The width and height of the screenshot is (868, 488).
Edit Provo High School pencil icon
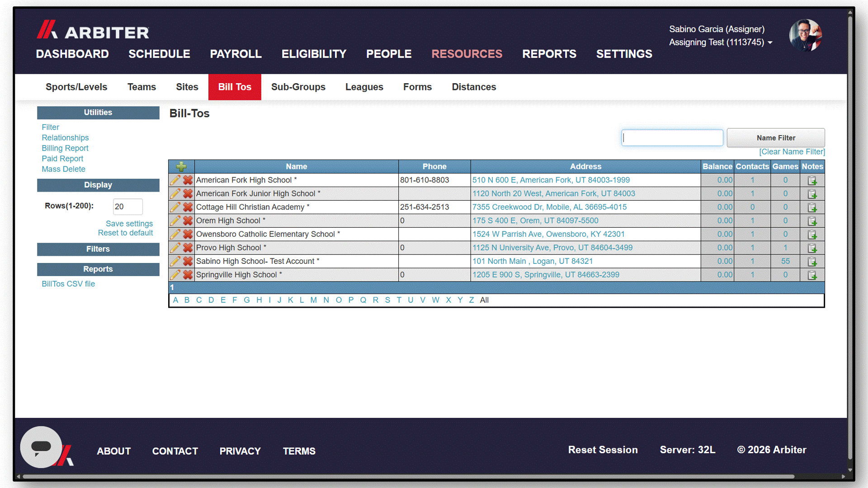[x=175, y=248]
